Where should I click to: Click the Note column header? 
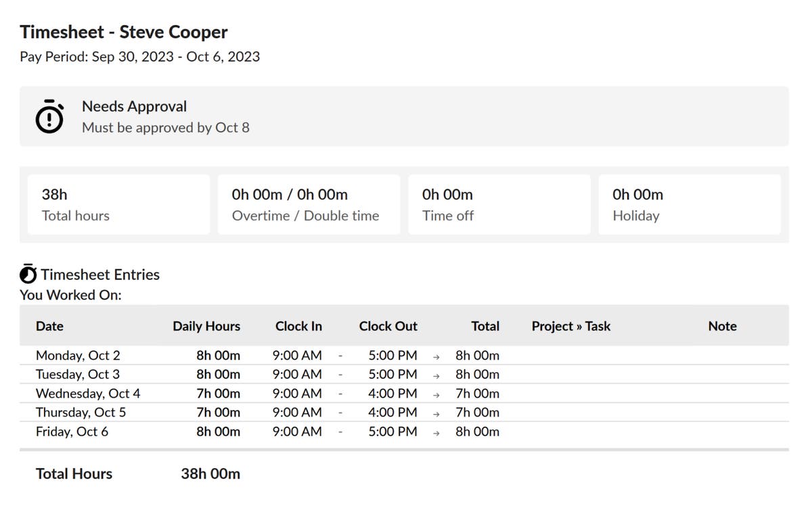coord(722,326)
